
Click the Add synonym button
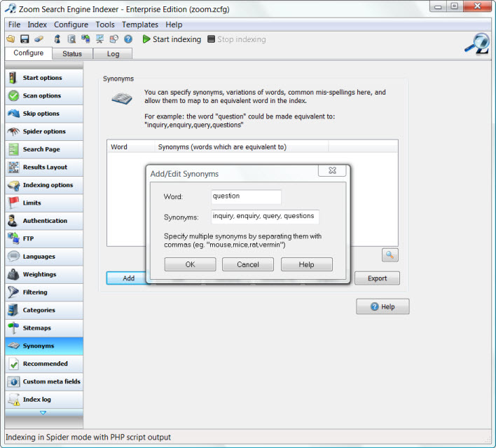pyautogui.click(x=128, y=278)
